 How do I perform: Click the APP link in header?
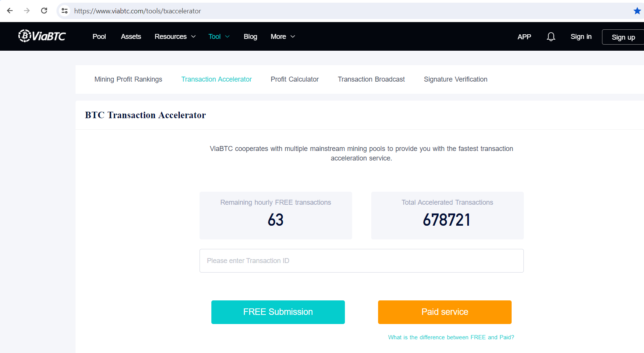click(524, 37)
